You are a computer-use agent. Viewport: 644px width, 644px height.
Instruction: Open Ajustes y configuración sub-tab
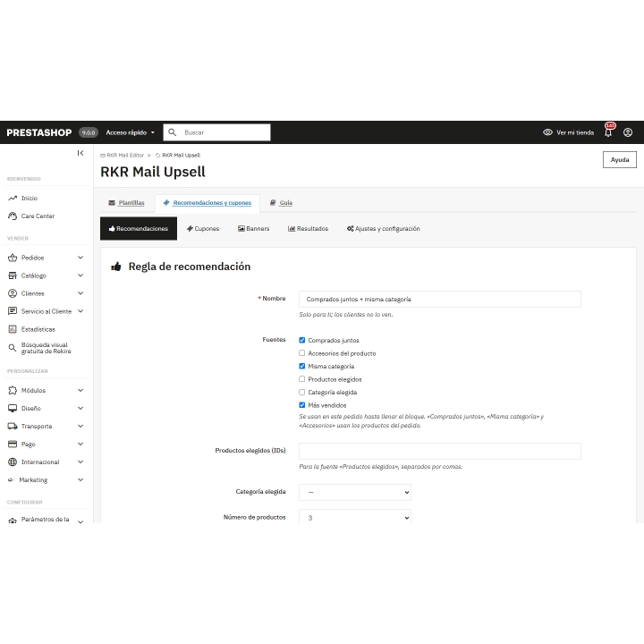(383, 228)
